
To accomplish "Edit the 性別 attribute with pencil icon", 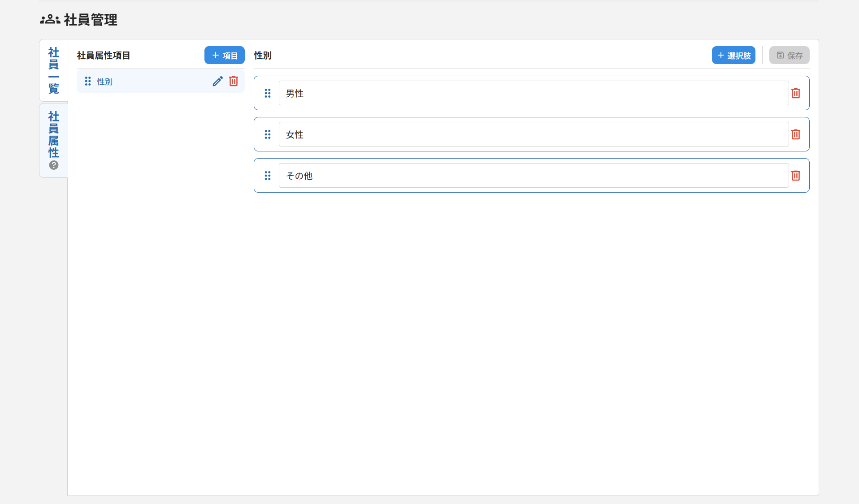I will coord(217,81).
